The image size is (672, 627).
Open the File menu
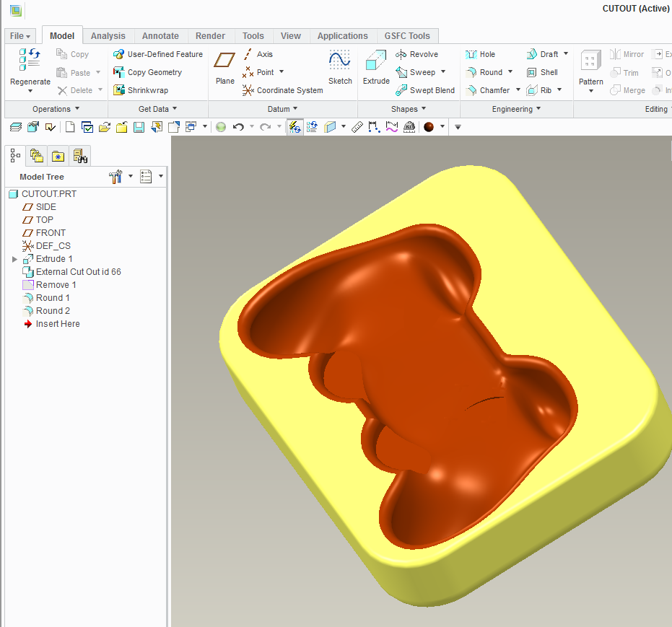pos(19,36)
